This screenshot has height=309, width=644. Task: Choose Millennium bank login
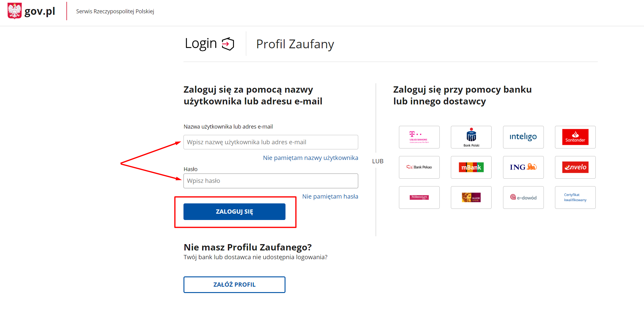pos(419,197)
